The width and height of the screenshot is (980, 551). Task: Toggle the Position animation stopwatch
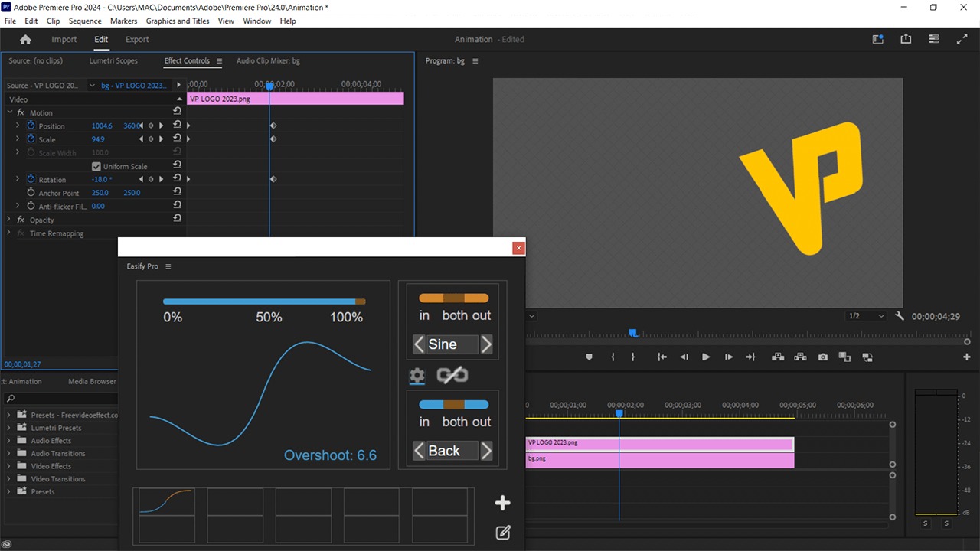(31, 126)
